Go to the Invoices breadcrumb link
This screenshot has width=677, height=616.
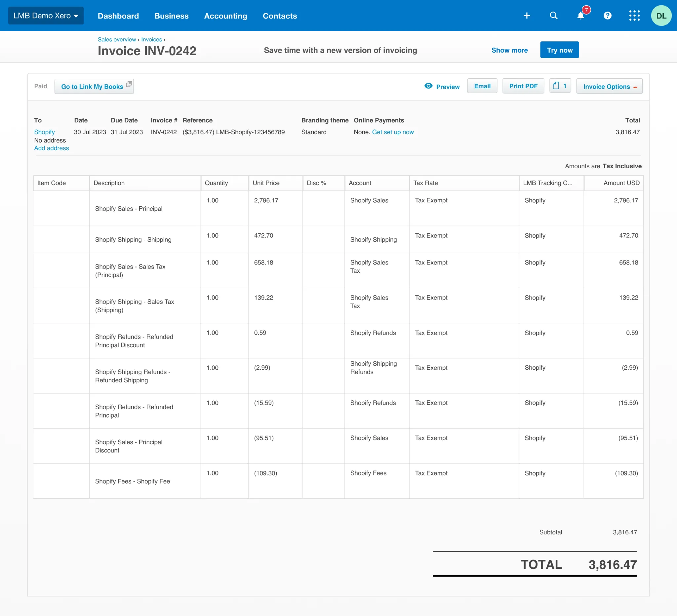[151, 39]
